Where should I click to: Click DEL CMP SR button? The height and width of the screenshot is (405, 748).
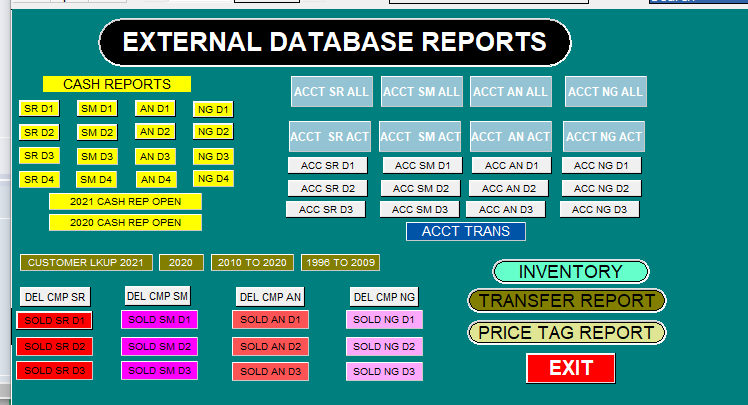pos(55,297)
